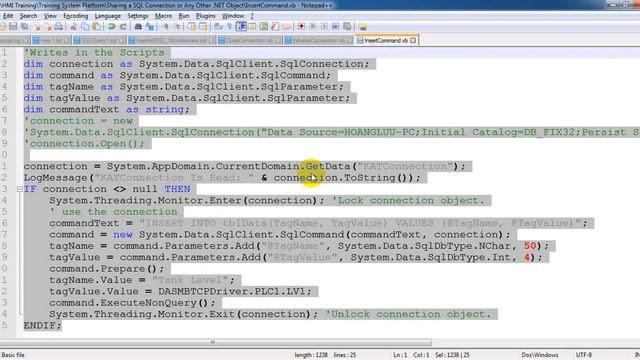Open the Search menu

coord(28,16)
